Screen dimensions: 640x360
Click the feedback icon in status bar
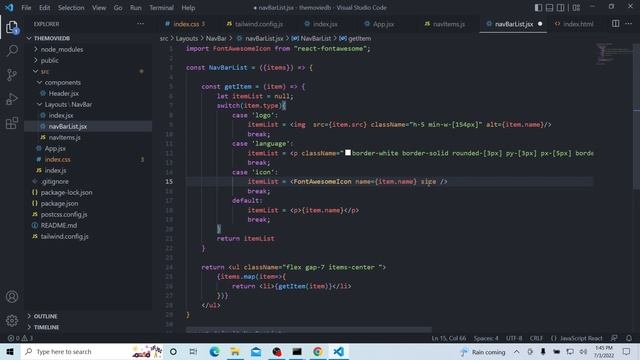click(x=614, y=338)
